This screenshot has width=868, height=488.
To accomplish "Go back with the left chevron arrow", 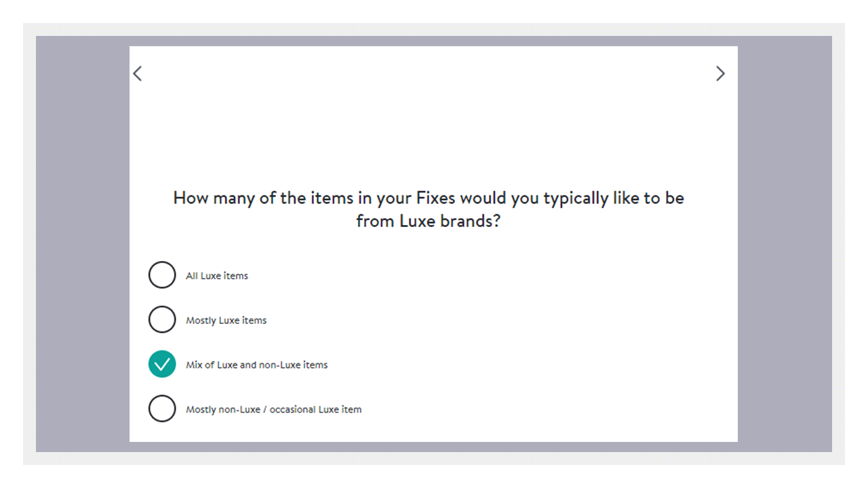I will pos(138,73).
